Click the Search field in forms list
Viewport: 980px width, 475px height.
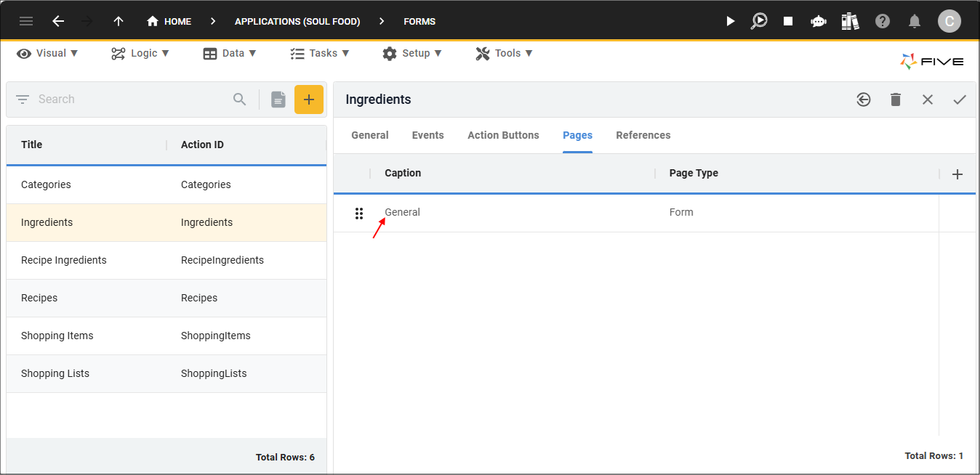point(131,100)
